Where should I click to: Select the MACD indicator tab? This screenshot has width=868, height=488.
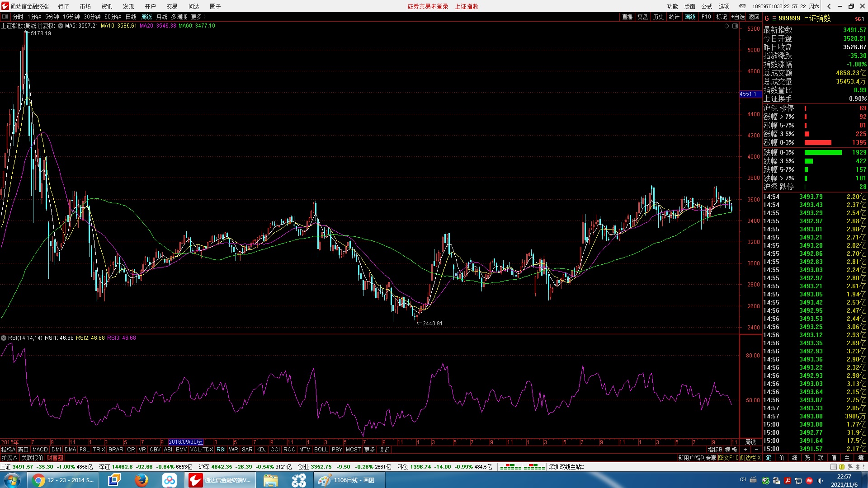[40, 450]
